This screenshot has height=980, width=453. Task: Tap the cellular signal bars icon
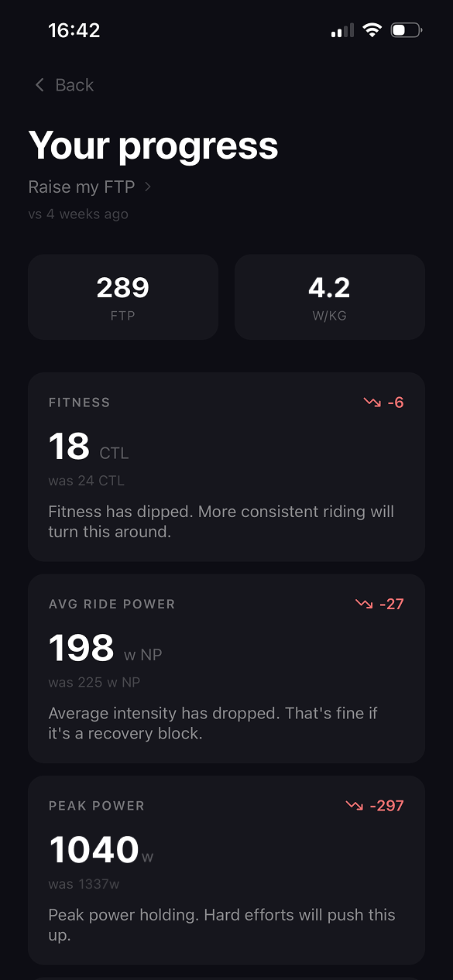coord(341,29)
